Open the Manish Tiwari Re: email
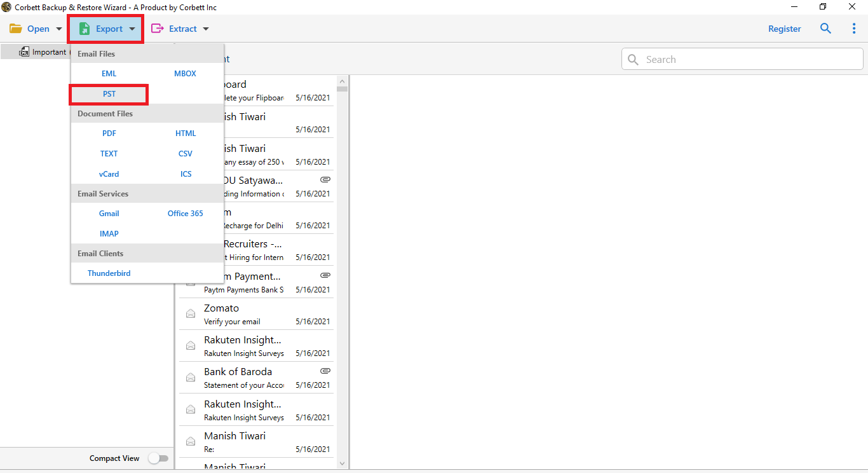868x473 pixels. coord(256,442)
